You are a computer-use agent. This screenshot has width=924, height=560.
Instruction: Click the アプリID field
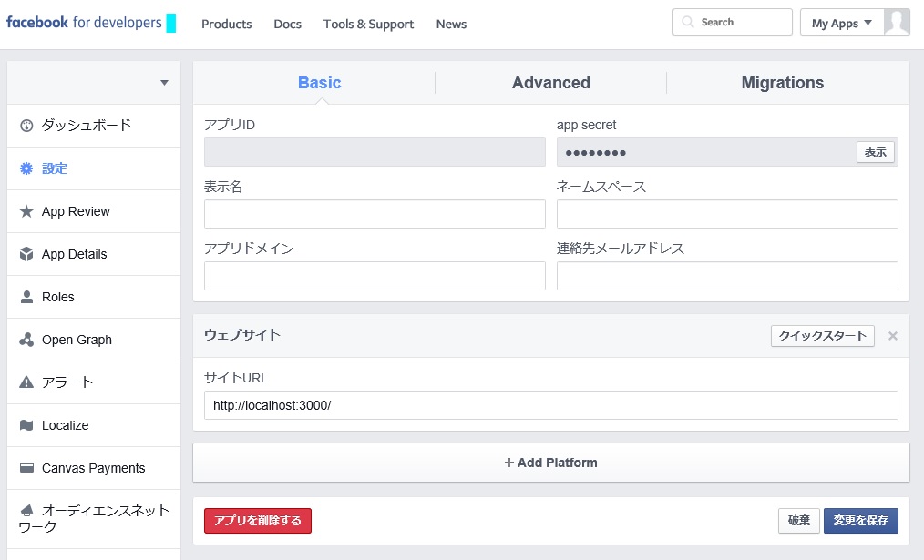[x=375, y=152]
